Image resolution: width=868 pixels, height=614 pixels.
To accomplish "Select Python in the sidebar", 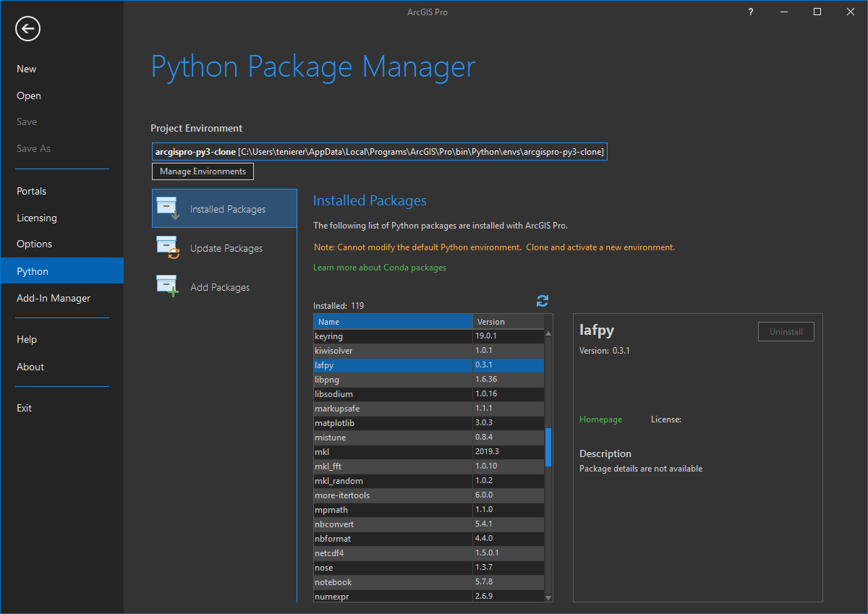I will click(x=61, y=271).
